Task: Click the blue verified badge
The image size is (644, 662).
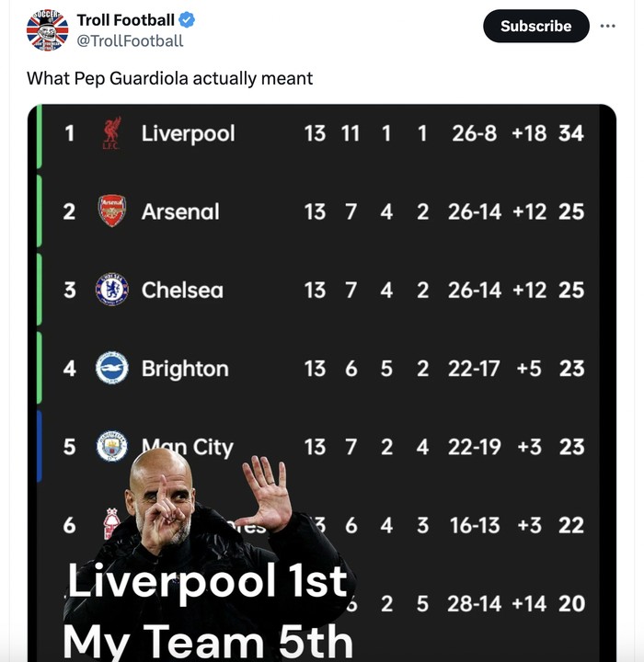Action: 187,20
